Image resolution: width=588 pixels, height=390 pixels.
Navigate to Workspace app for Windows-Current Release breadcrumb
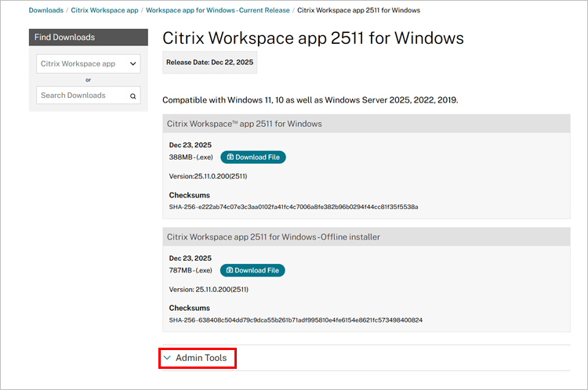[217, 10]
